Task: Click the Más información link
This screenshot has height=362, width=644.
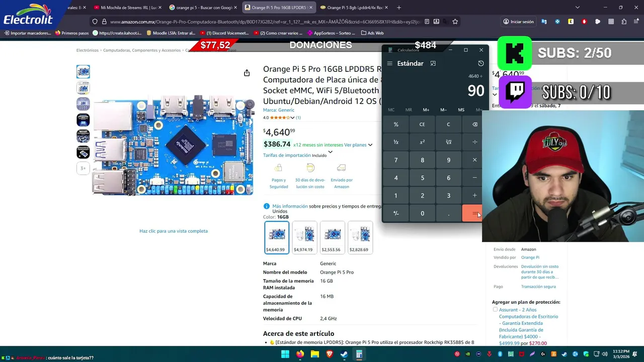Action: coord(290,206)
